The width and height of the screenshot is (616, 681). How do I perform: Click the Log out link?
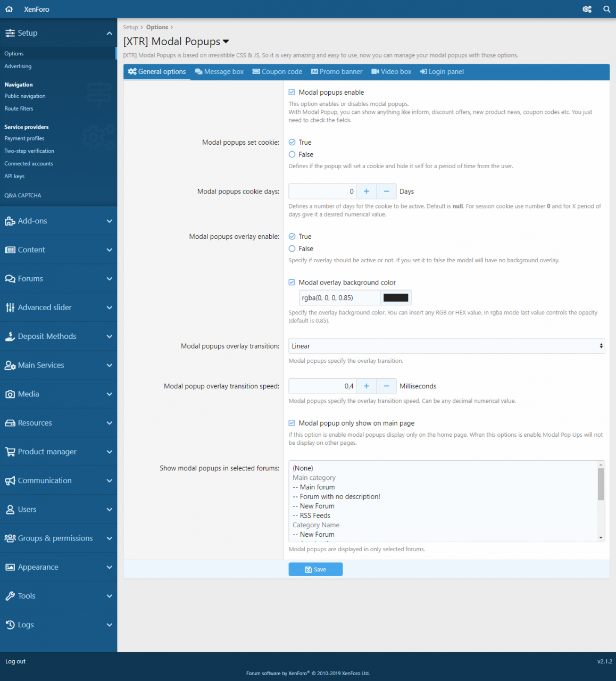coord(15,661)
